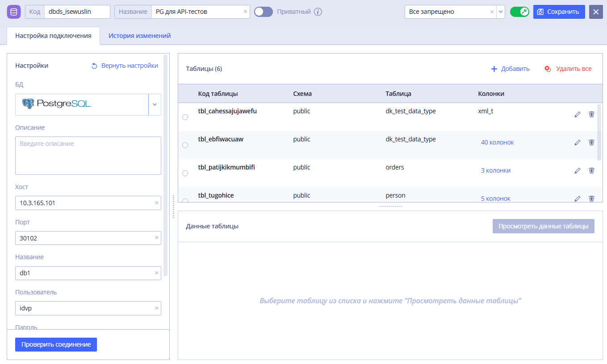The width and height of the screenshot is (607, 364).
Task: Close the connection editor with X
Action: (x=596, y=12)
